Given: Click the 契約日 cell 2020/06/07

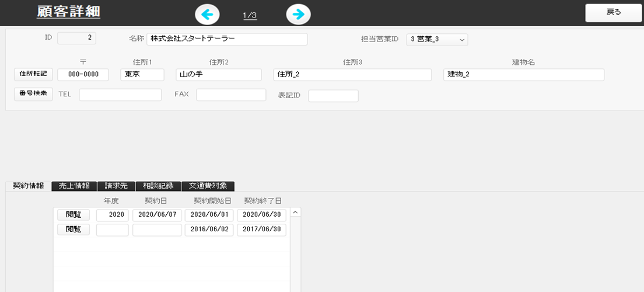Looking at the screenshot, I should pyautogui.click(x=157, y=215).
